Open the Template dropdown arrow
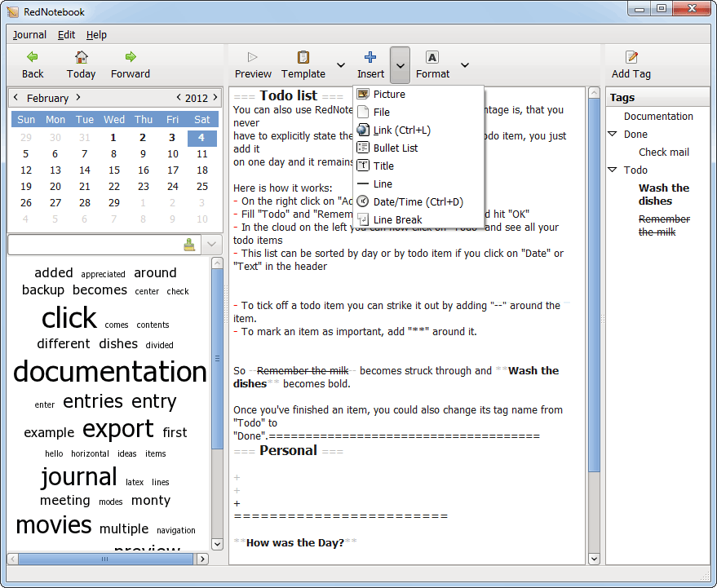Image resolution: width=717 pixels, height=588 pixels. coord(340,65)
